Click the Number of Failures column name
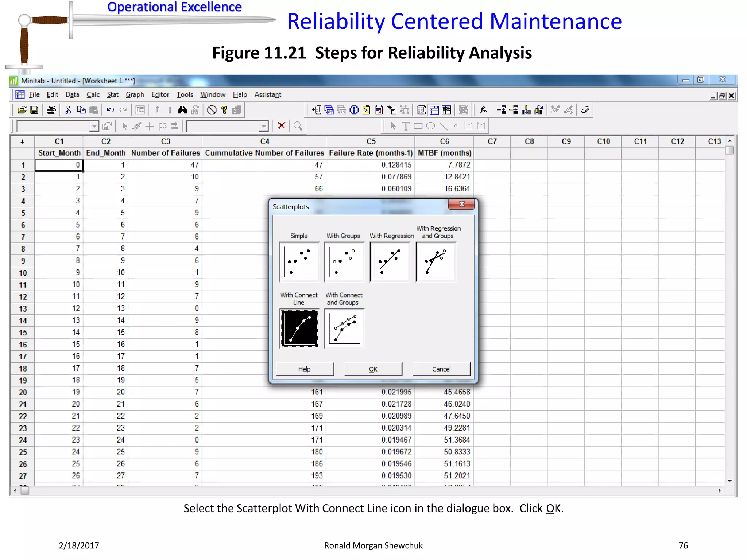The width and height of the screenshot is (747, 560). click(165, 153)
